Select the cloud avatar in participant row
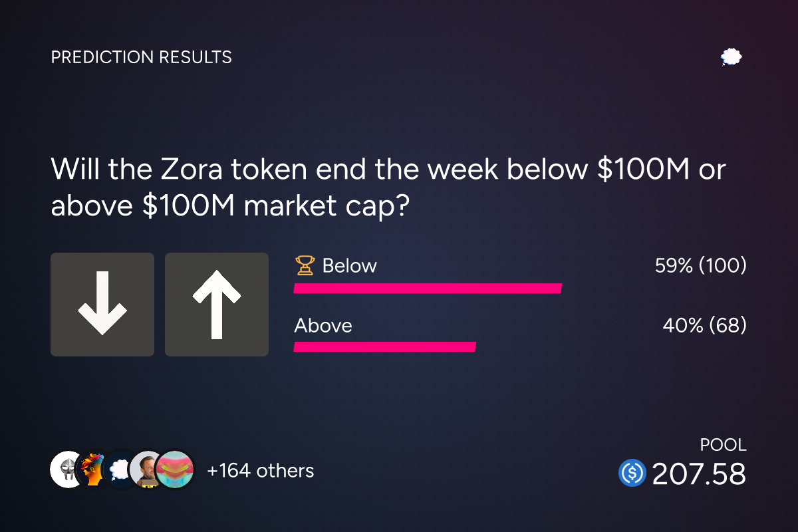Screen dimensions: 798x532 coord(120,470)
